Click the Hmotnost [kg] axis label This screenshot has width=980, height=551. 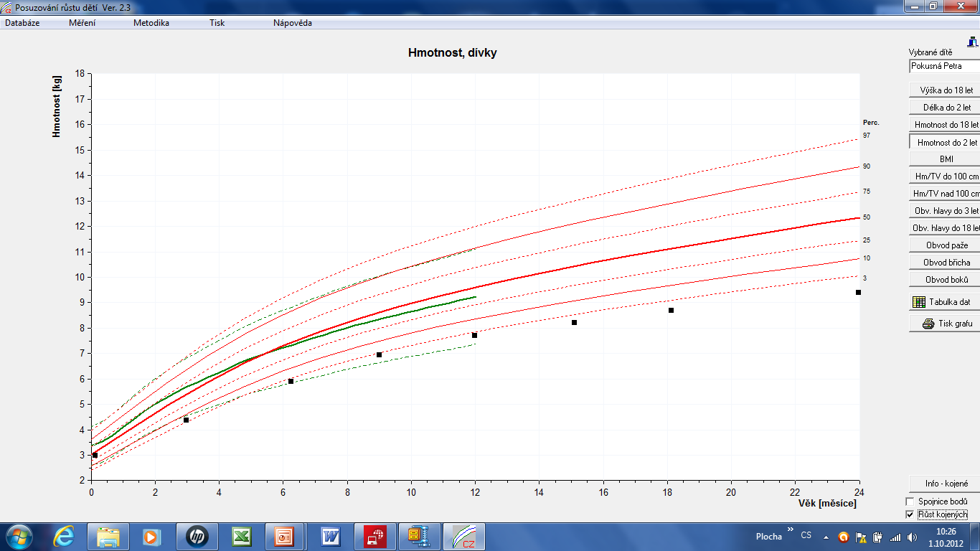(57, 105)
